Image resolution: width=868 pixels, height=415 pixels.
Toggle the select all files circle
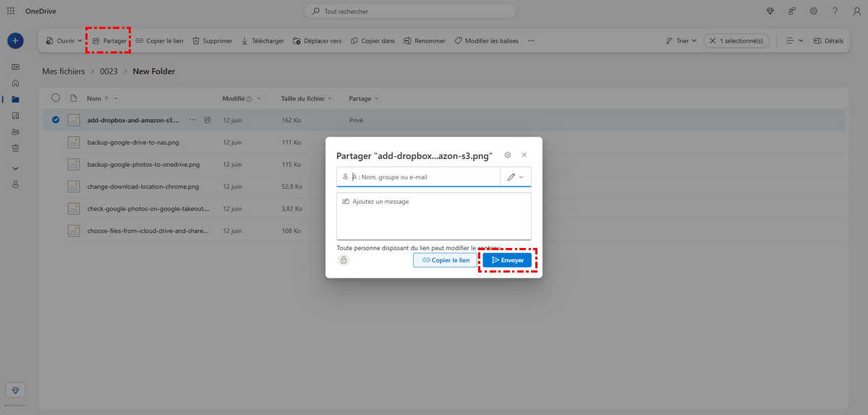[x=56, y=98]
